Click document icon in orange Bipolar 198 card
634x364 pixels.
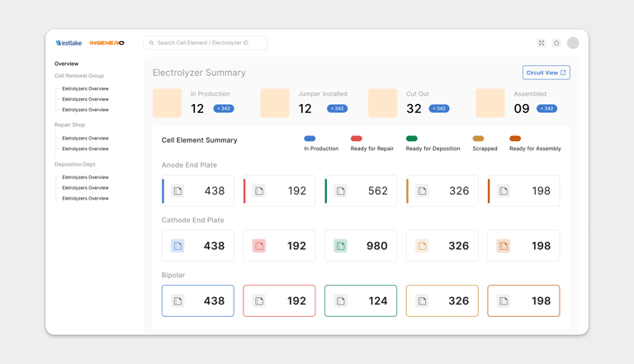504,301
